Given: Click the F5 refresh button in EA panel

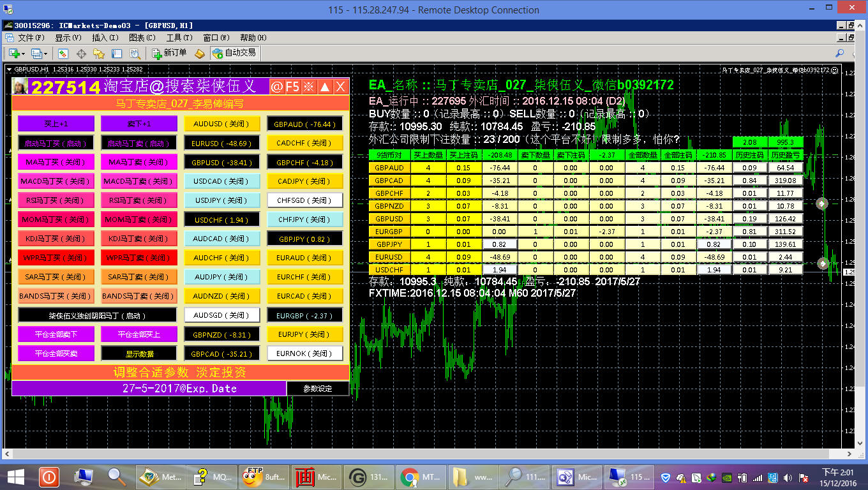Looking at the screenshot, I should coord(292,87).
